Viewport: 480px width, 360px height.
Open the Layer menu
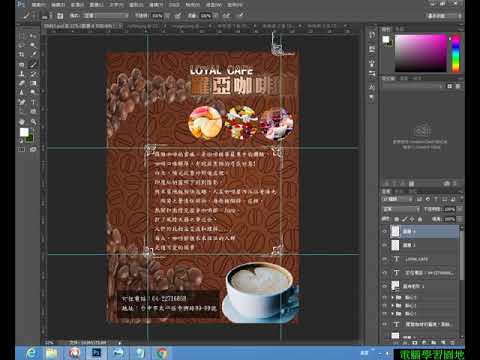click(97, 5)
